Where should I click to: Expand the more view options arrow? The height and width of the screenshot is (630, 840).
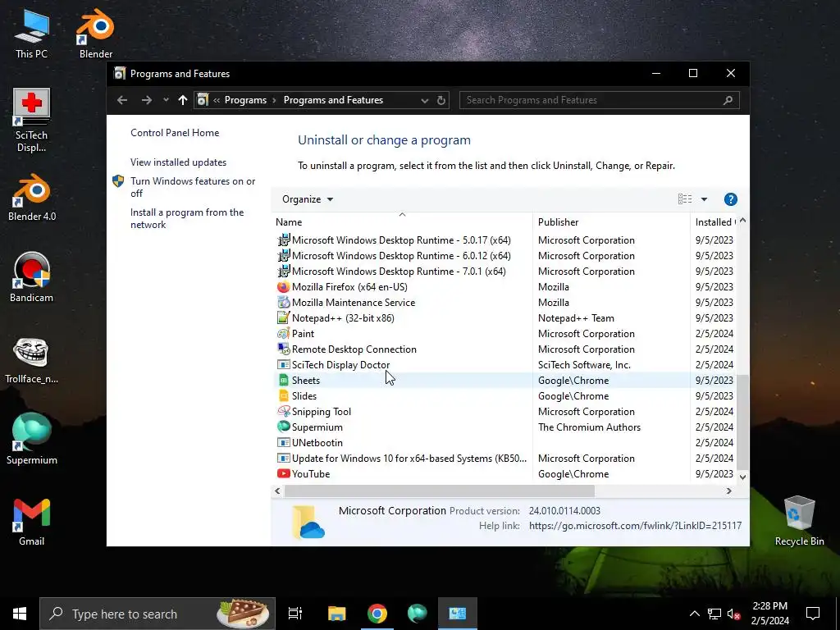click(x=704, y=199)
